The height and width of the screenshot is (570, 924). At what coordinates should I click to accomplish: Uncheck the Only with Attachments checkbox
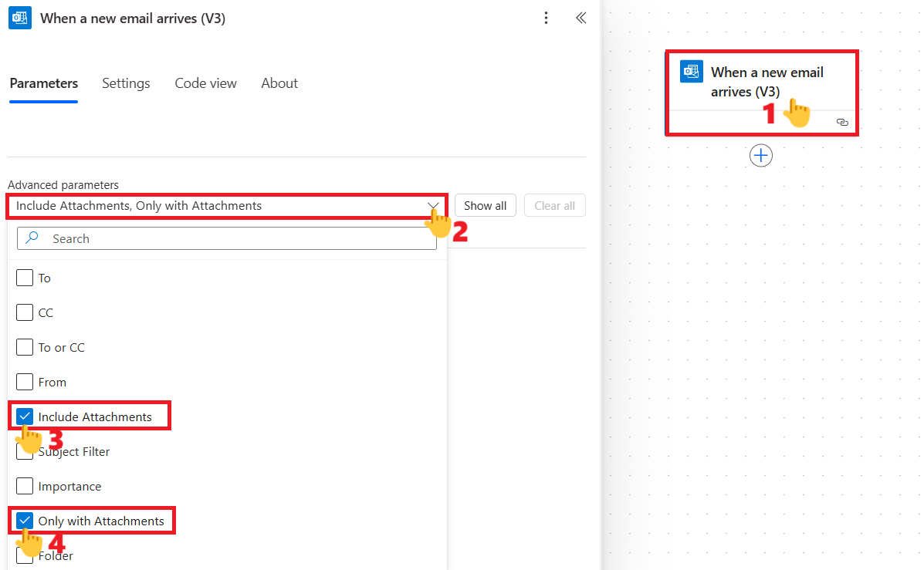[x=25, y=521]
